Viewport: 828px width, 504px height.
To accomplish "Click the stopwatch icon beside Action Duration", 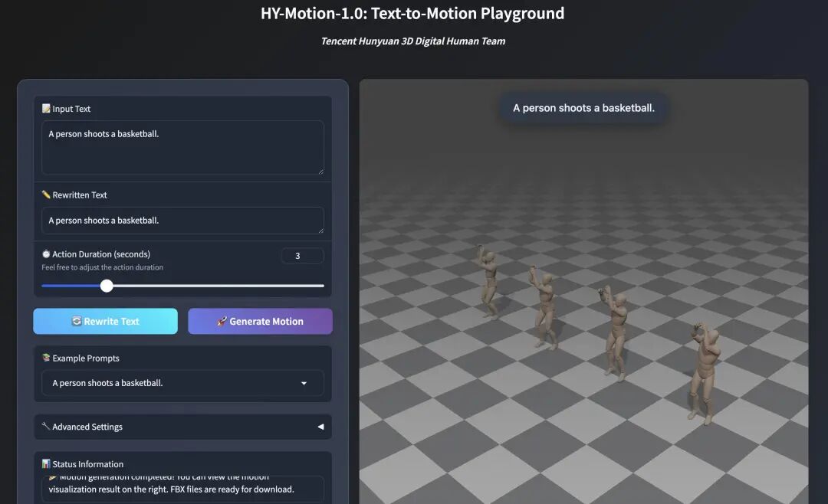I will click(46, 254).
